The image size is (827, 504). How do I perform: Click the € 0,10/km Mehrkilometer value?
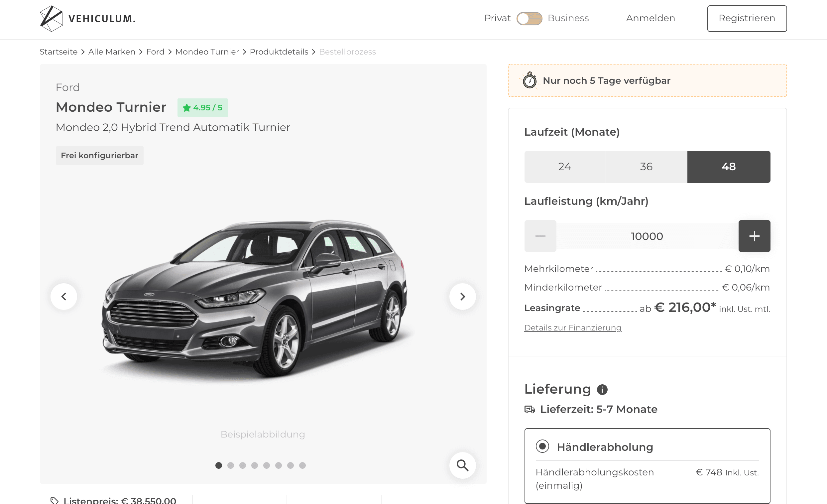747,269
